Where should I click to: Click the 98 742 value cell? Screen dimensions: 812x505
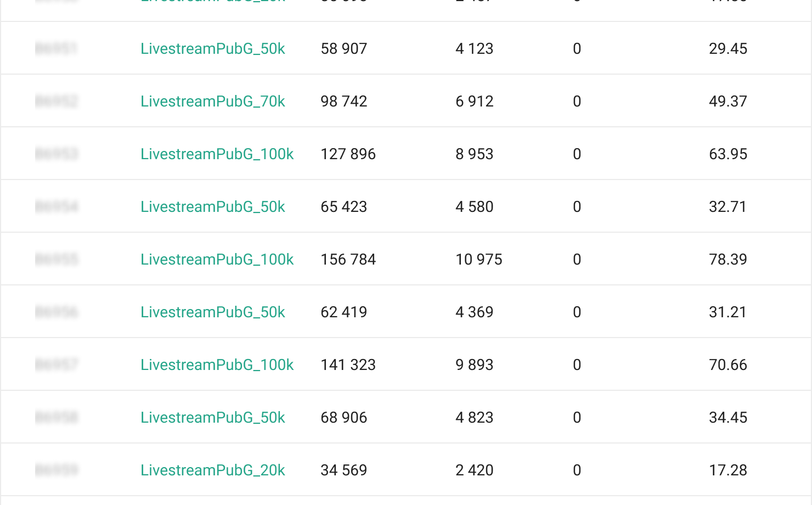344,102
